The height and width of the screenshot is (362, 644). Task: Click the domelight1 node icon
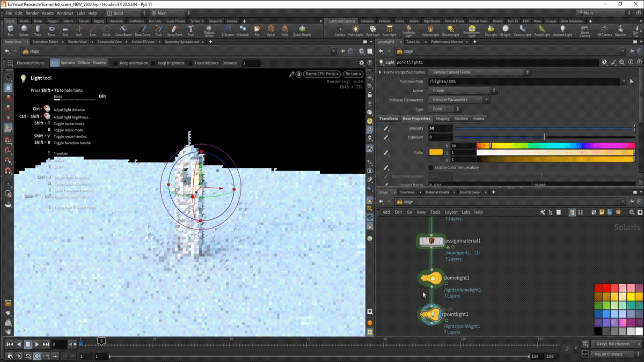(430, 278)
